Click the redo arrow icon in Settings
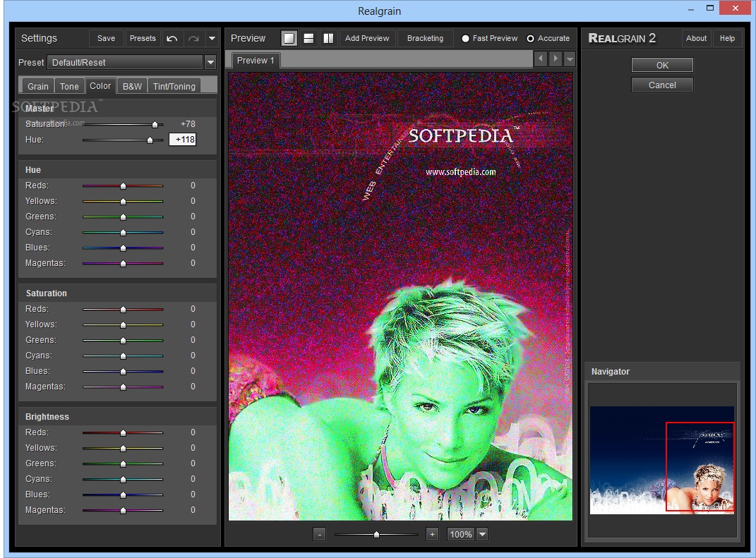Viewport: 756px width, 558px height. [193, 39]
